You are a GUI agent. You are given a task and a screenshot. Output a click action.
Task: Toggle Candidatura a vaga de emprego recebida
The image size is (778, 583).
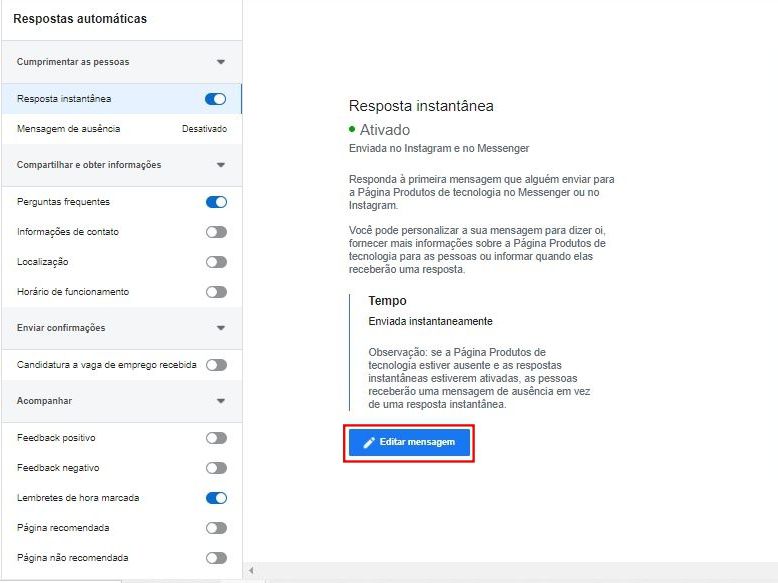point(216,365)
